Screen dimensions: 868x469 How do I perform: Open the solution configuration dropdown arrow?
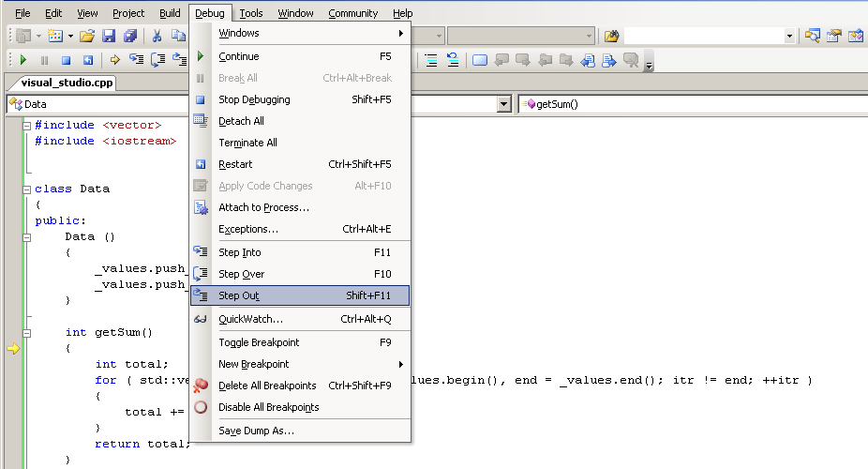click(x=439, y=37)
